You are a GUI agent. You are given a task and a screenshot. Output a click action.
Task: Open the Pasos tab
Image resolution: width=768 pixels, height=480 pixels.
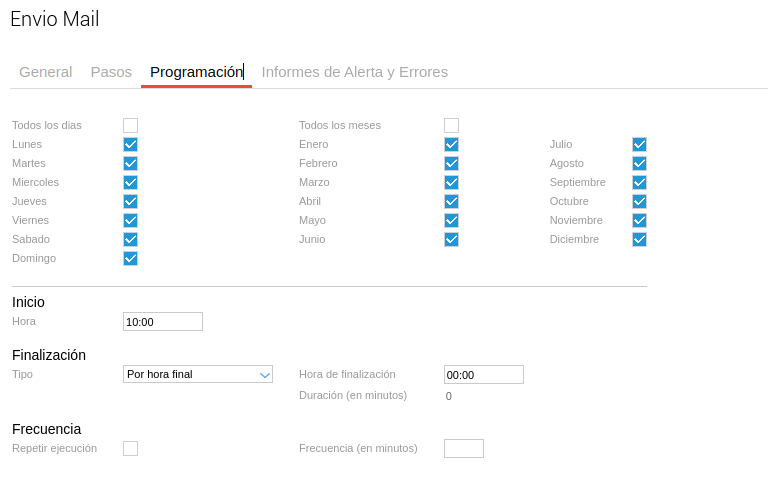click(x=111, y=72)
